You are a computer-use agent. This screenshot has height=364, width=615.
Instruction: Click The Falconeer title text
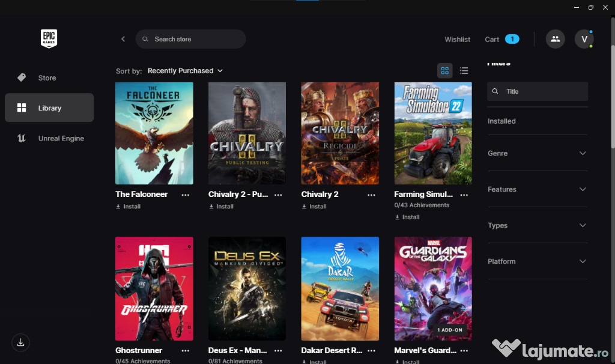tap(142, 194)
